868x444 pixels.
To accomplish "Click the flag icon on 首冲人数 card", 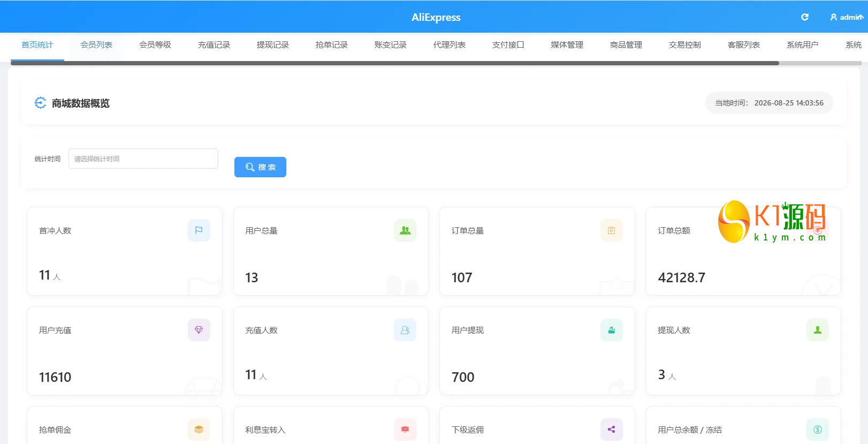I will (199, 230).
